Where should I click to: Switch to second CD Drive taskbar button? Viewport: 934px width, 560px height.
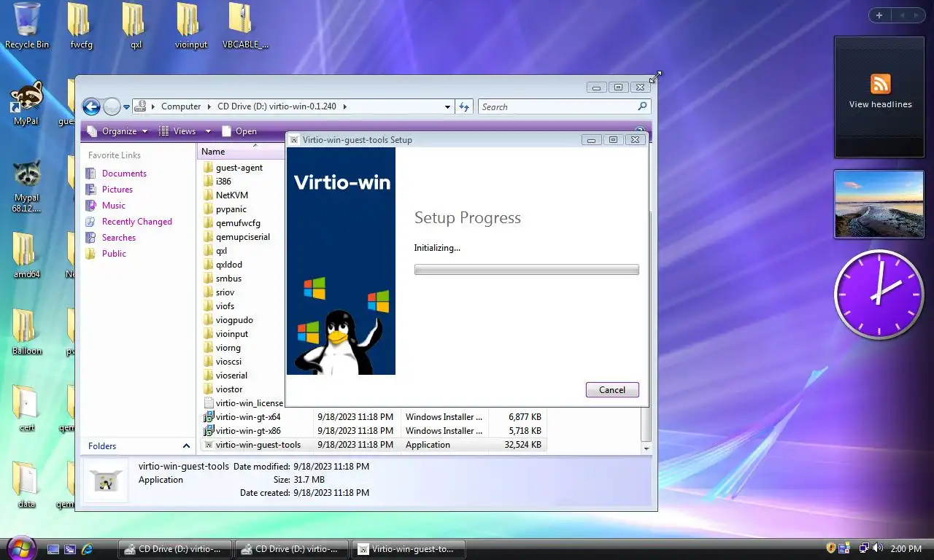coord(292,549)
